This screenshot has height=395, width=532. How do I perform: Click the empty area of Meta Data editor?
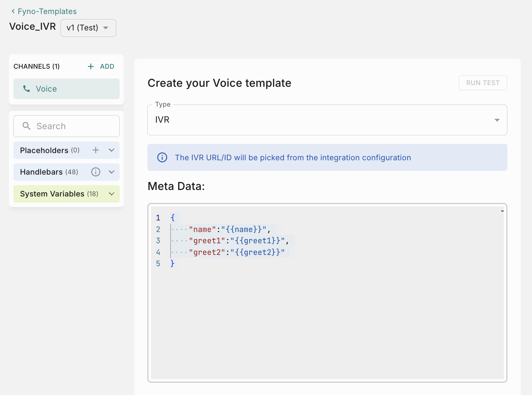[327, 321]
